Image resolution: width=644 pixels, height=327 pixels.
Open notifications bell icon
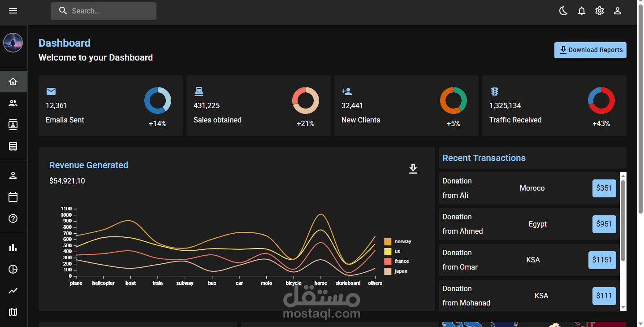(x=582, y=11)
